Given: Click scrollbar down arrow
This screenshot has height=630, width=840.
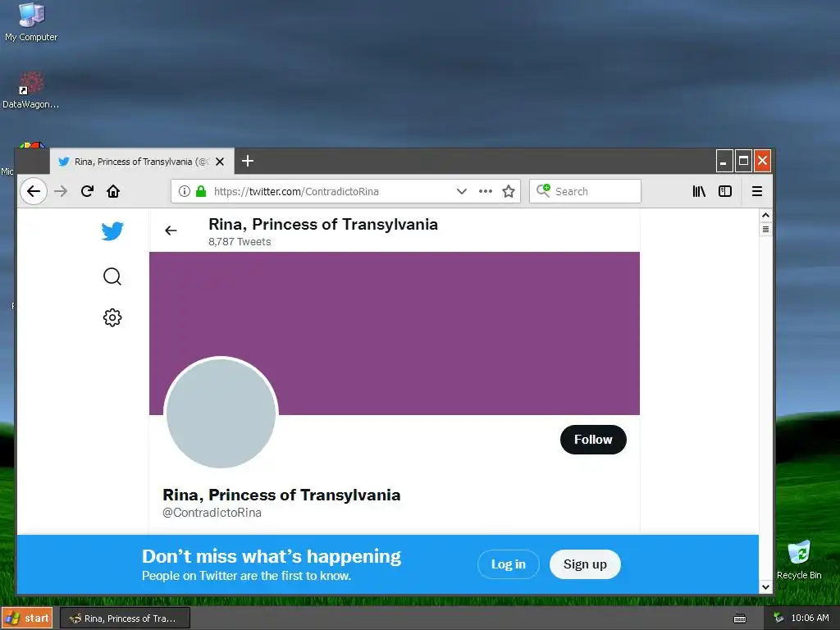Looking at the screenshot, I should tap(765, 587).
